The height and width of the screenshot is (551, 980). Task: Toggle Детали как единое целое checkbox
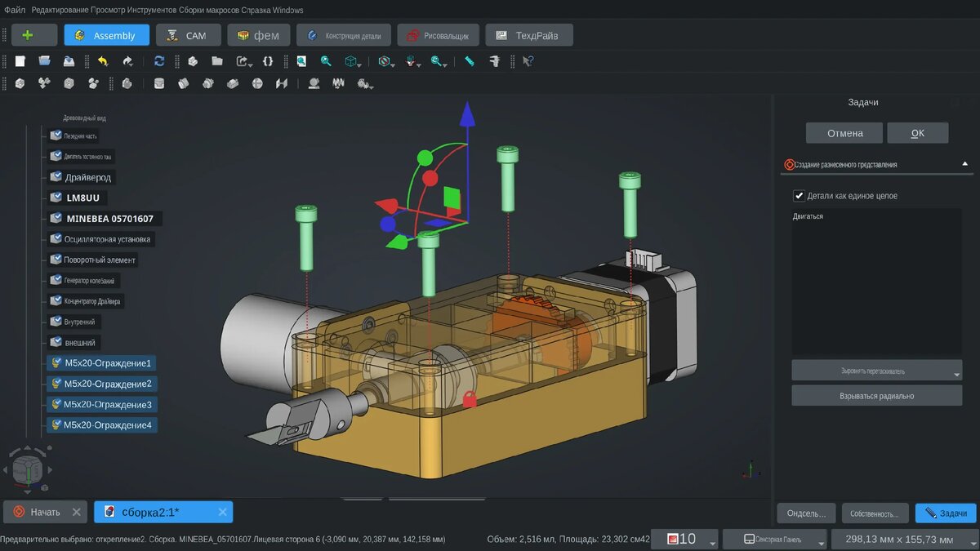point(799,196)
